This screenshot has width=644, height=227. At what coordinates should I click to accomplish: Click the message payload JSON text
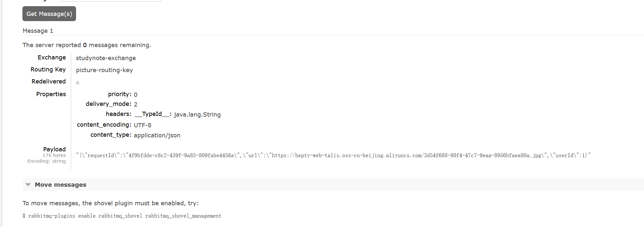[333, 155]
